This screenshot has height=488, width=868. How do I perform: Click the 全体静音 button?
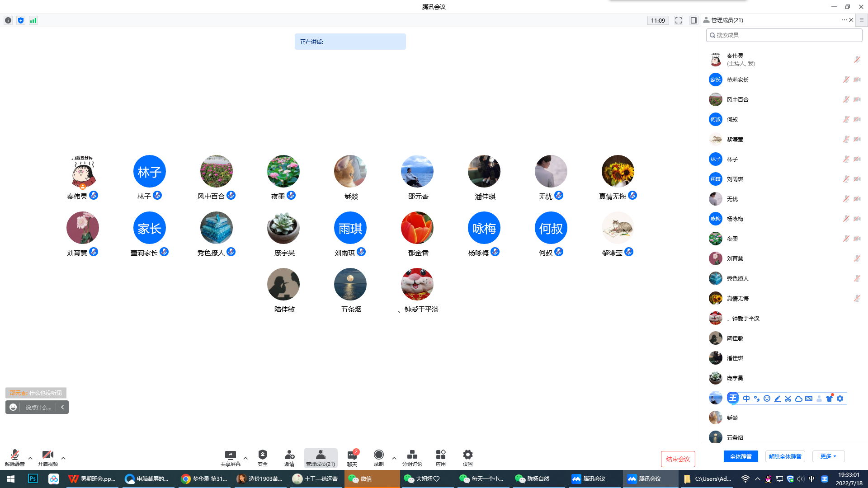(x=741, y=456)
